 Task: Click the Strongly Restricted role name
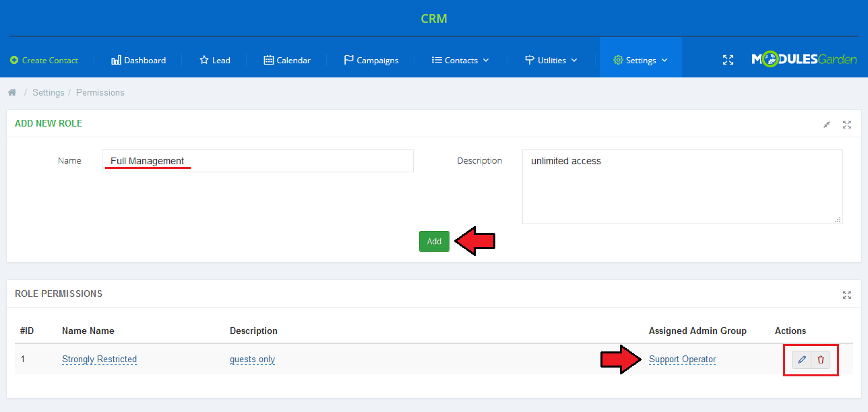pos(99,359)
